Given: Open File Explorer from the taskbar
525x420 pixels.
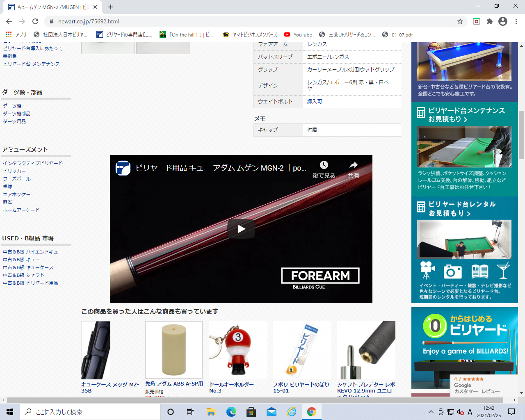Looking at the screenshot, I should click(x=211, y=412).
